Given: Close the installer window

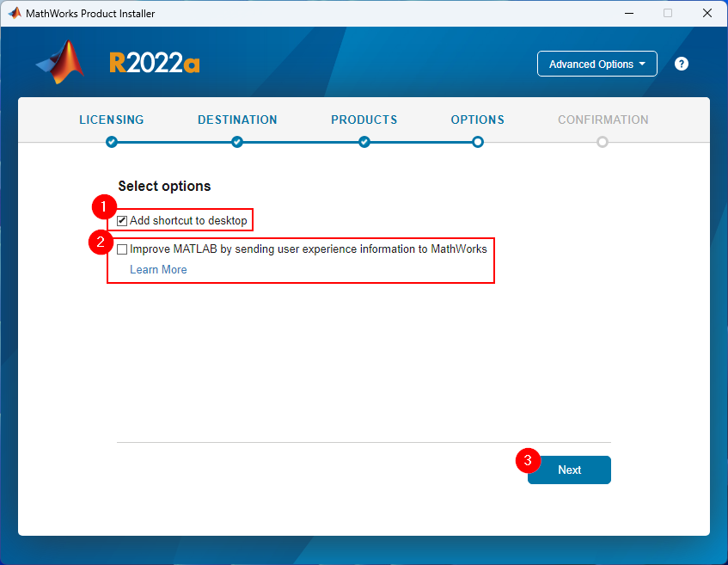Looking at the screenshot, I should coord(707,13).
